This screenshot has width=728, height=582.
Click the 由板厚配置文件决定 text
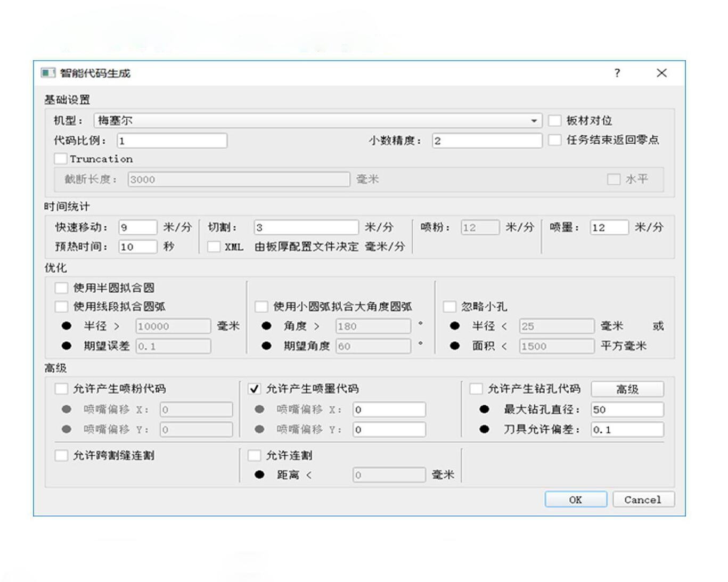306,247
